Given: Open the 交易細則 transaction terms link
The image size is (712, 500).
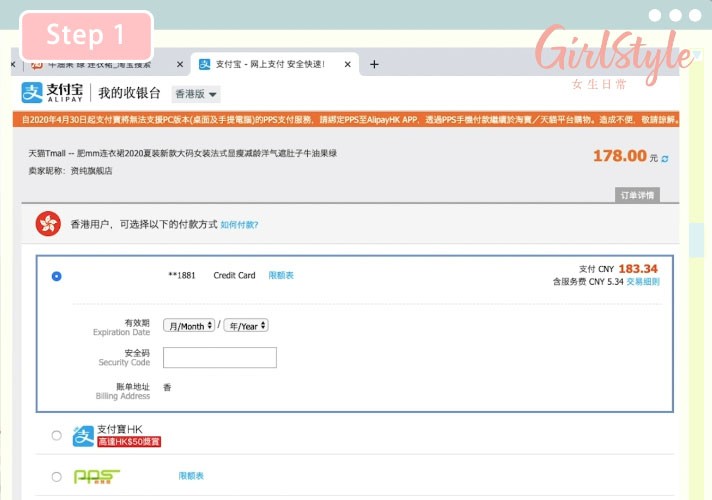Looking at the screenshot, I should (643, 282).
